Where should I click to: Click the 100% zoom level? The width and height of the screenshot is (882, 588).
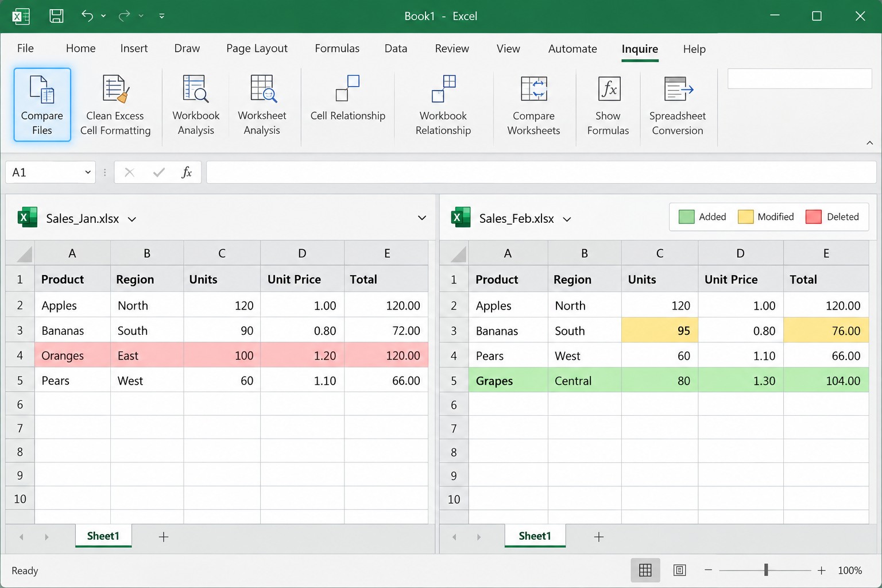[x=850, y=570]
